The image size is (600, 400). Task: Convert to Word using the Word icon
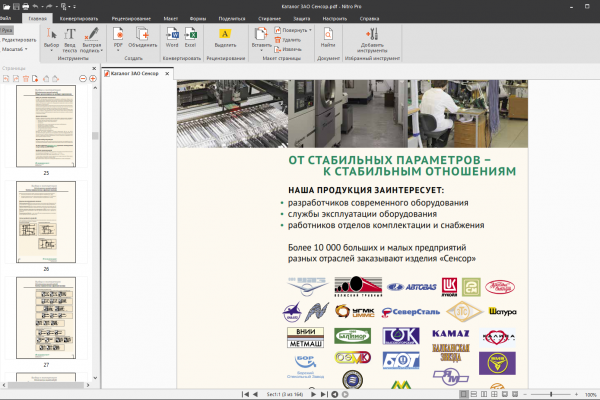[x=172, y=37]
